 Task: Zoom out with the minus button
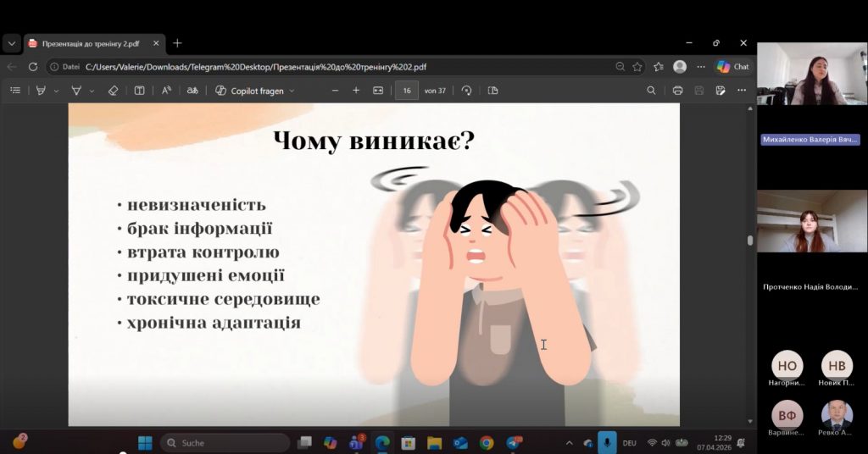pyautogui.click(x=335, y=91)
